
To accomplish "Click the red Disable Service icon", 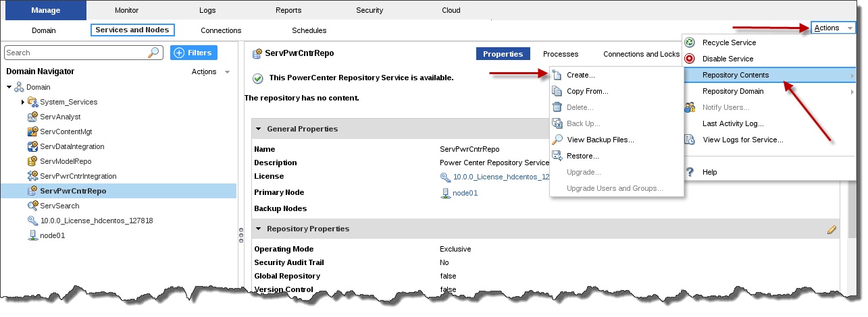I will (x=690, y=59).
